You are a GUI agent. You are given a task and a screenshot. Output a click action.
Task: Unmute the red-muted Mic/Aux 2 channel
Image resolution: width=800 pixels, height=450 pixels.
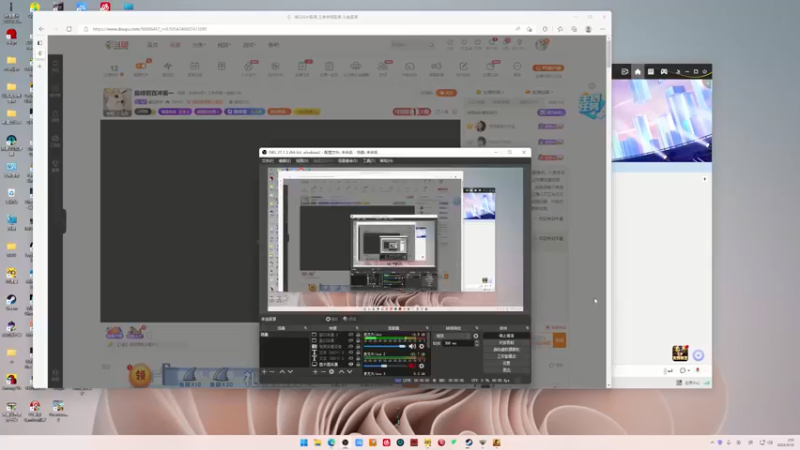coord(411,366)
